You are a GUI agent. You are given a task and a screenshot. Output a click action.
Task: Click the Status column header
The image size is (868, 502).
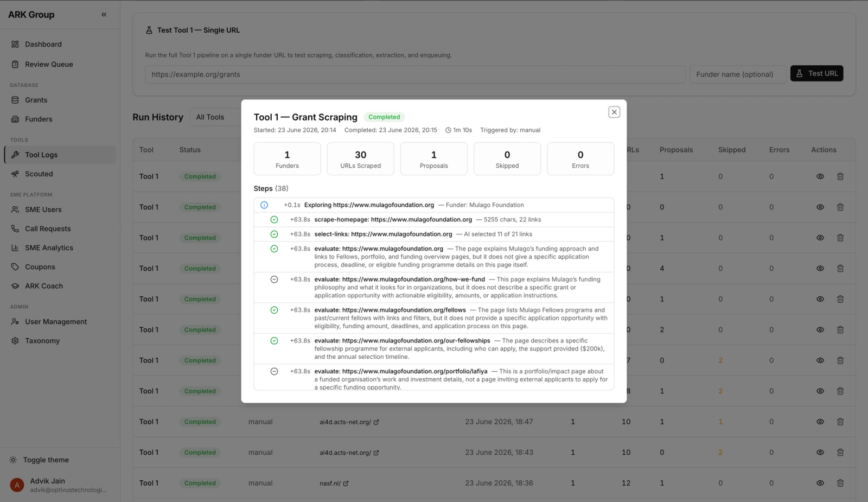190,150
